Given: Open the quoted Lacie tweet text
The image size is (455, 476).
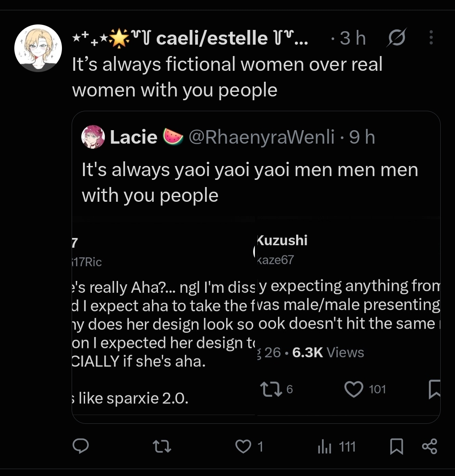Looking at the screenshot, I should click(x=250, y=182).
